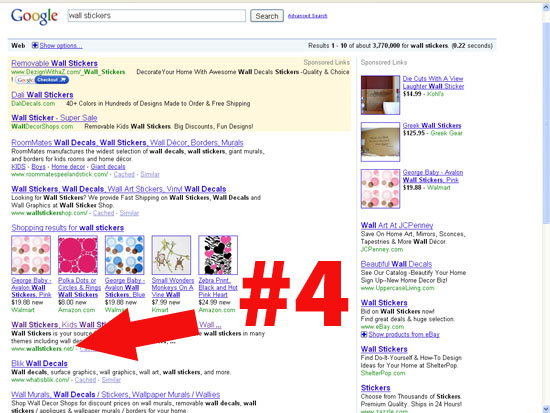This screenshot has width=550, height=413.
Task: Open Similar link for whatisblik.com
Action: [x=111, y=380]
